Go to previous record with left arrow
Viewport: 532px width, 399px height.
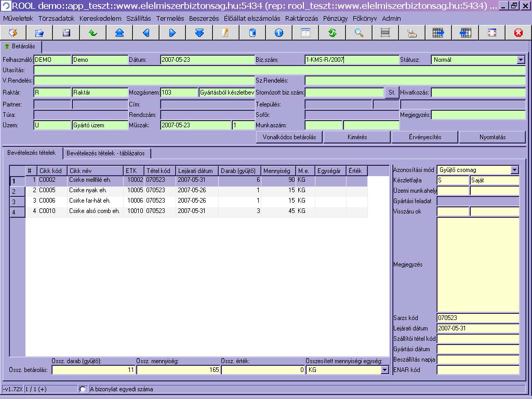(146, 33)
